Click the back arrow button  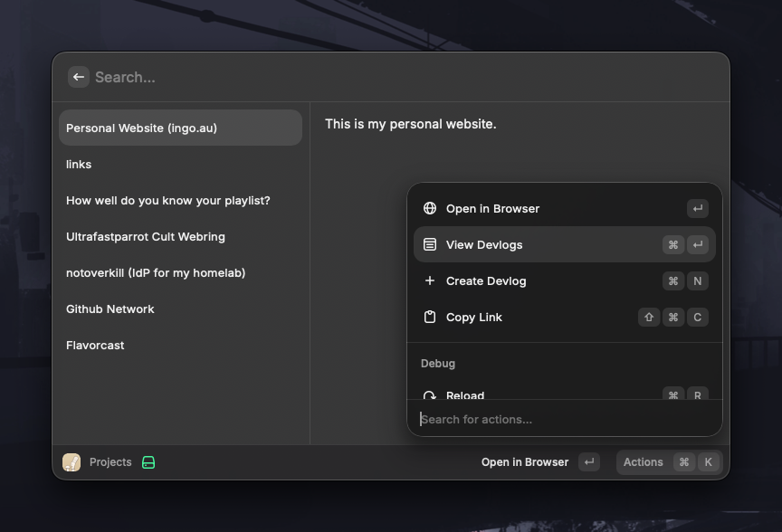point(79,78)
